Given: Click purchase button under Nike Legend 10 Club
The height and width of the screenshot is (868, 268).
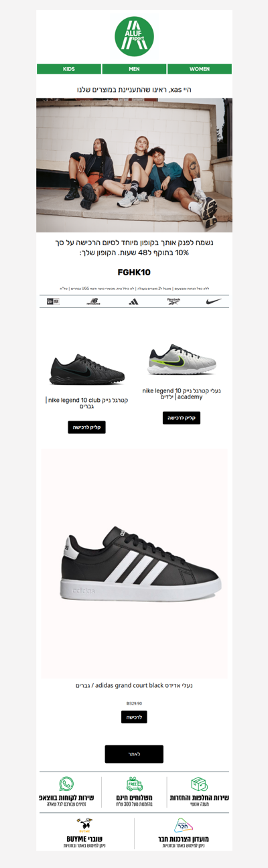Looking at the screenshot, I should [x=86, y=427].
